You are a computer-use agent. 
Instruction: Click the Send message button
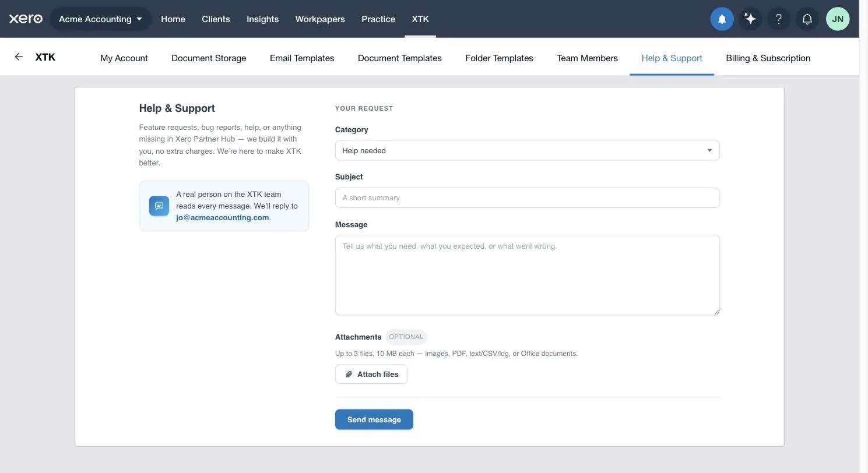pyautogui.click(x=374, y=419)
